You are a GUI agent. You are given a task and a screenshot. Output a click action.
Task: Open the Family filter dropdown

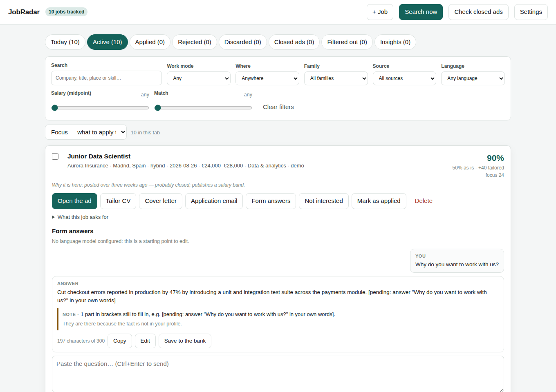pyautogui.click(x=336, y=78)
